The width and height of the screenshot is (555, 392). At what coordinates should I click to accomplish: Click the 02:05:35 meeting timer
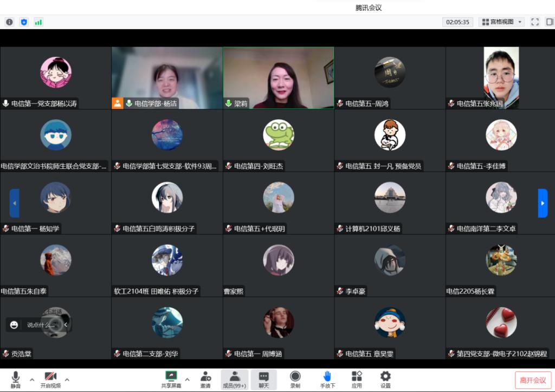pyautogui.click(x=457, y=22)
